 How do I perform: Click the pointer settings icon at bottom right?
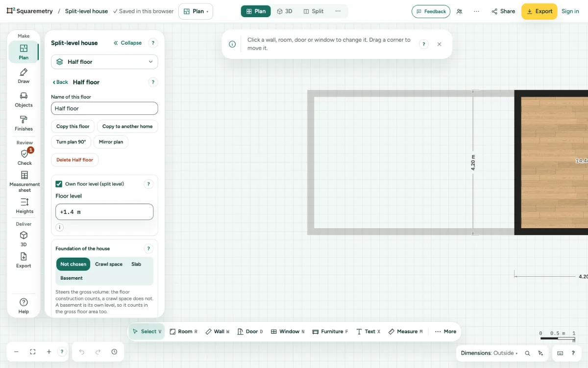(540, 353)
